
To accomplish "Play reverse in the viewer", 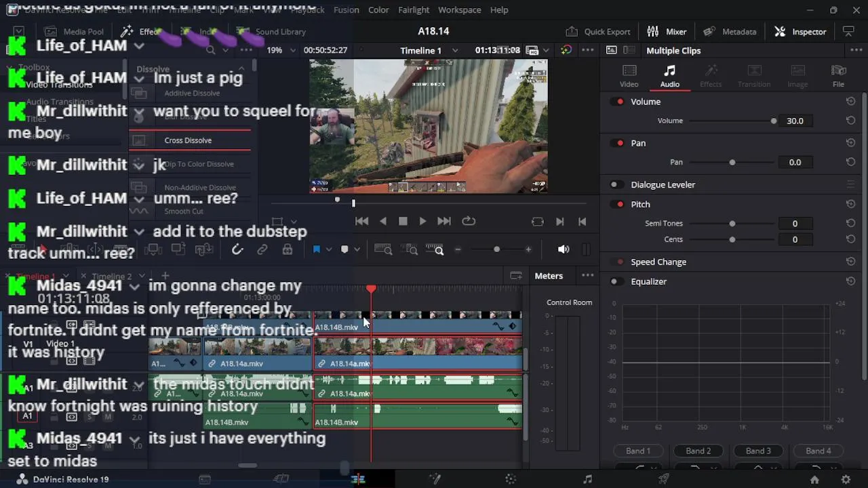I will (x=383, y=221).
